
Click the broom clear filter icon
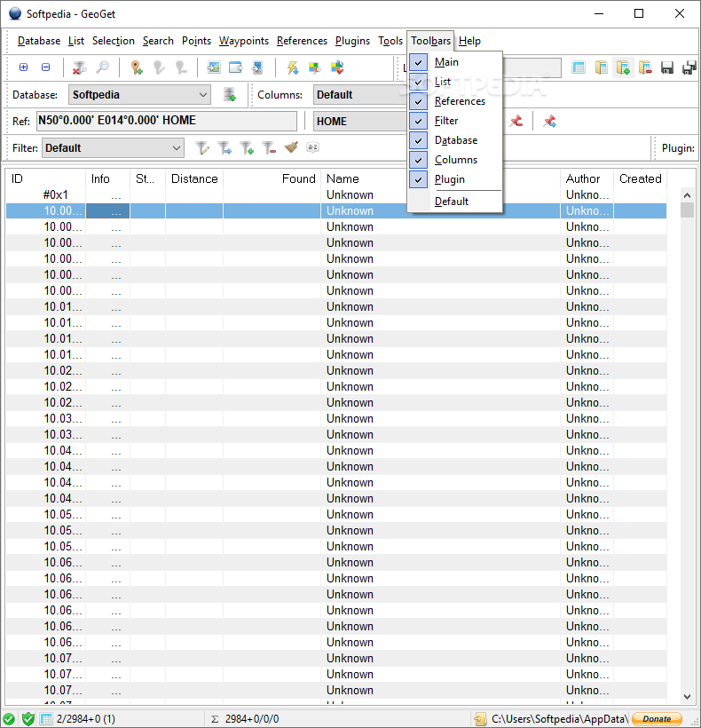point(291,147)
